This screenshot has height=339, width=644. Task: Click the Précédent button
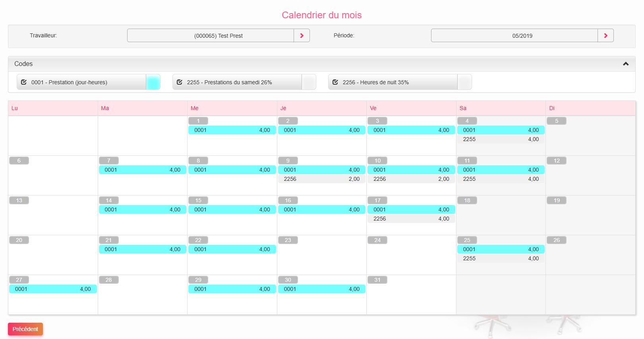click(25, 329)
